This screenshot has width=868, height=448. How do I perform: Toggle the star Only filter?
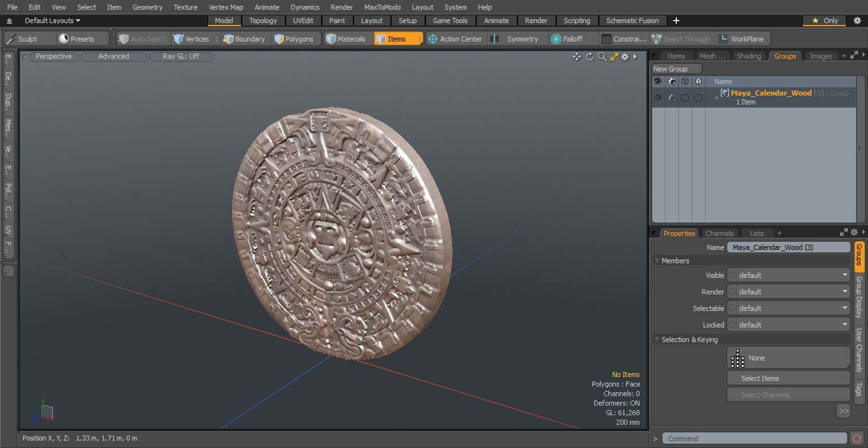point(825,21)
